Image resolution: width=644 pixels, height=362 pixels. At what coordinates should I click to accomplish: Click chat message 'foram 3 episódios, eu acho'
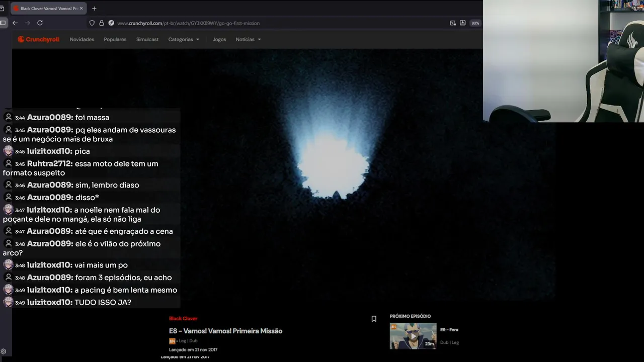pyautogui.click(x=124, y=278)
